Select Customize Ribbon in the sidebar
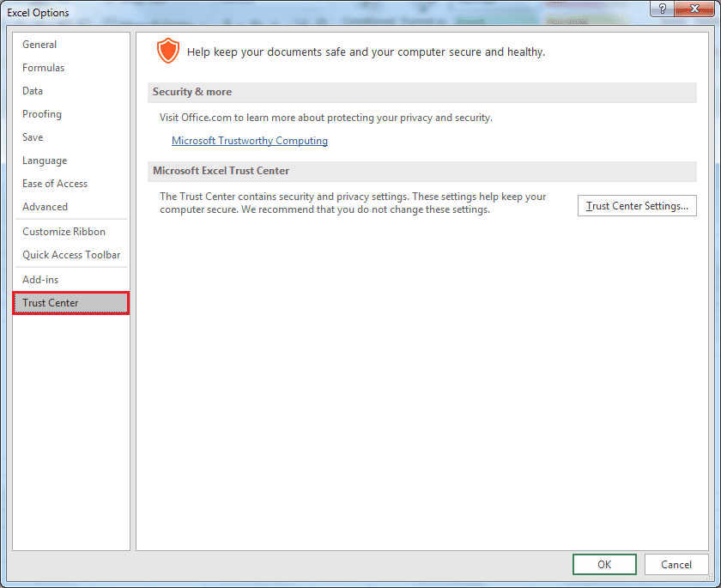Screen dimensions: 721x588 point(71,232)
